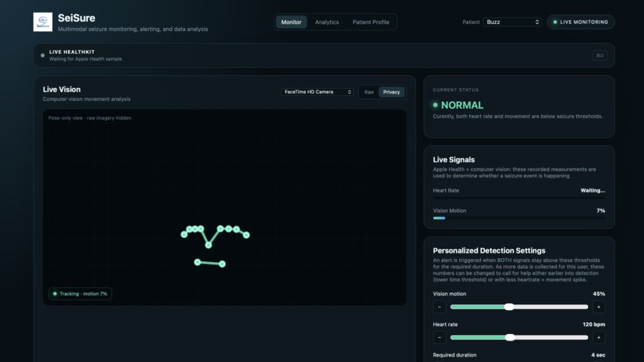Image resolution: width=644 pixels, height=362 pixels.
Task: Click the Heart rate threshold slider
Action: [x=519, y=338]
